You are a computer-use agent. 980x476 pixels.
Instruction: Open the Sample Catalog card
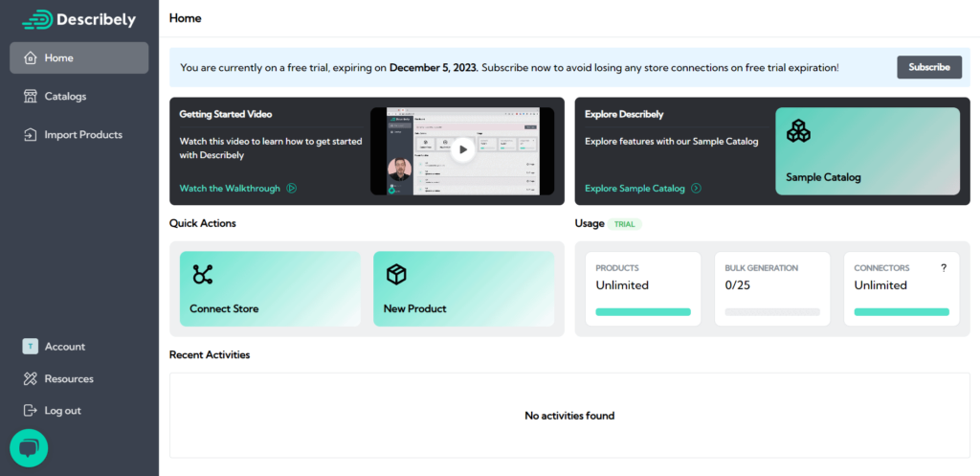(x=867, y=151)
